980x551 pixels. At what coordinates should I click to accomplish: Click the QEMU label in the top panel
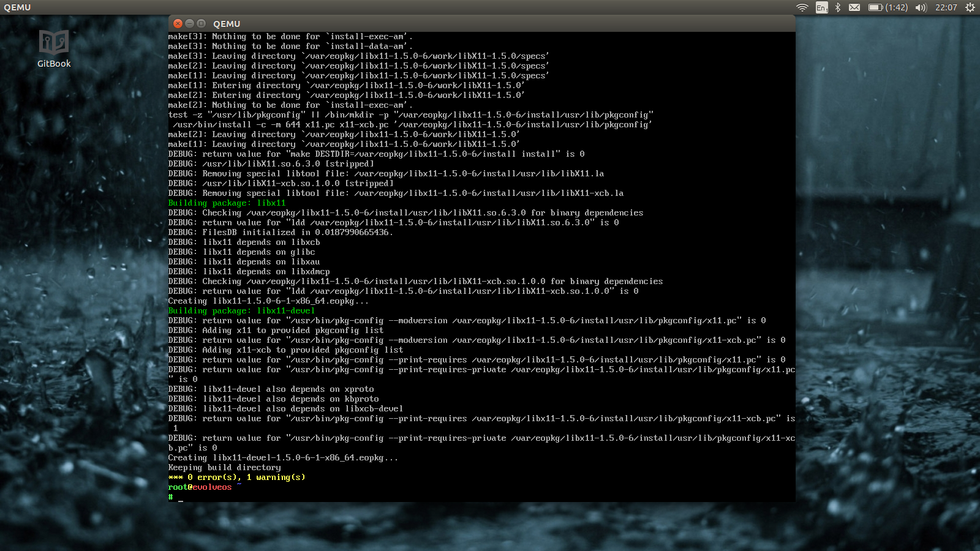pos(17,7)
